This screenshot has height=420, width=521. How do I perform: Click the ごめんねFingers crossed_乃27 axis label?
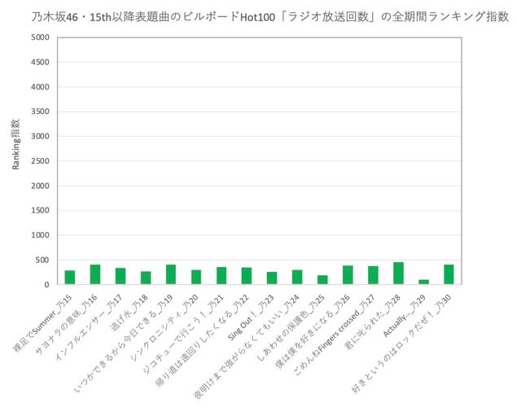335,335
